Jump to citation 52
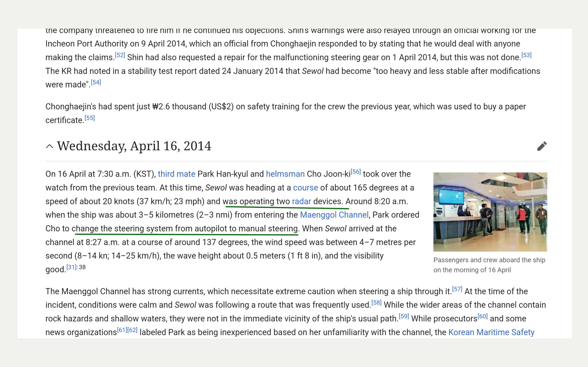Image resolution: width=588 pixels, height=367 pixels. click(120, 55)
